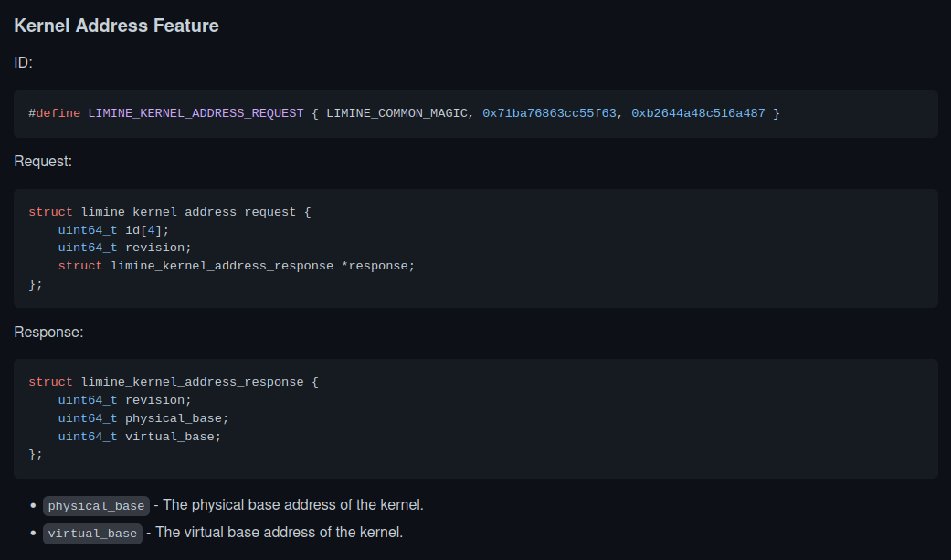This screenshot has height=560, width=951.
Task: Click the virtual_base inline code badge
Action: [x=92, y=533]
